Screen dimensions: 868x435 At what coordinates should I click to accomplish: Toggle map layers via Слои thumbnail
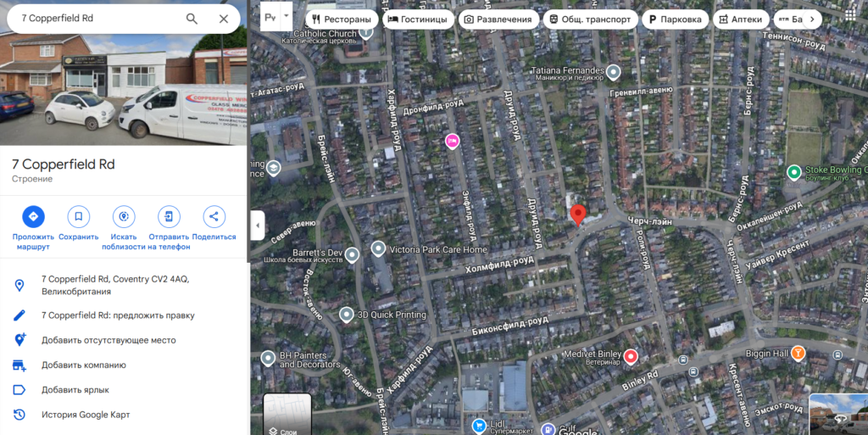click(x=287, y=414)
